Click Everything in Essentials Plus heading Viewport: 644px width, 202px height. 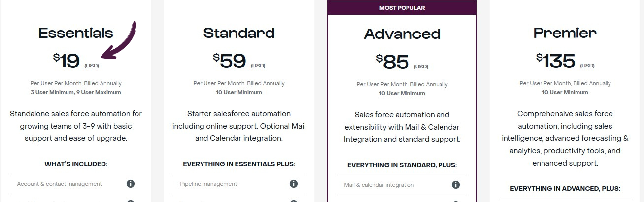(239, 164)
